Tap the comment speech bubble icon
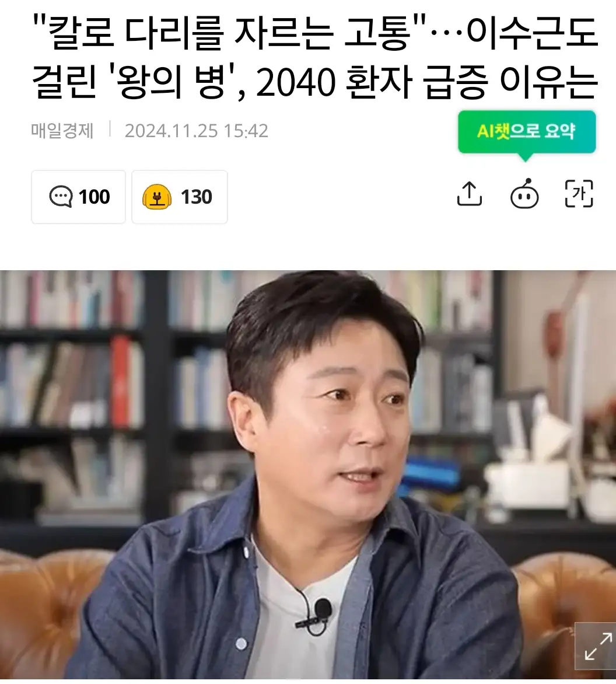 tap(61, 197)
